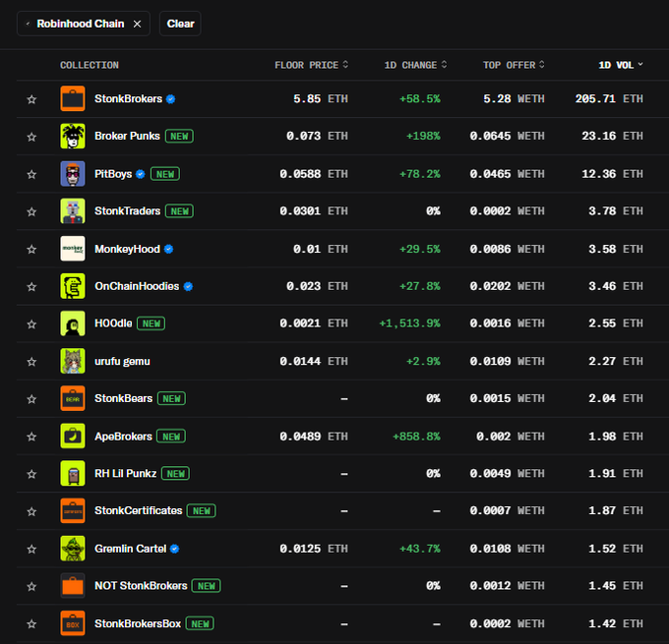
Task: Star the urufu gemu collection
Action: coord(31,362)
